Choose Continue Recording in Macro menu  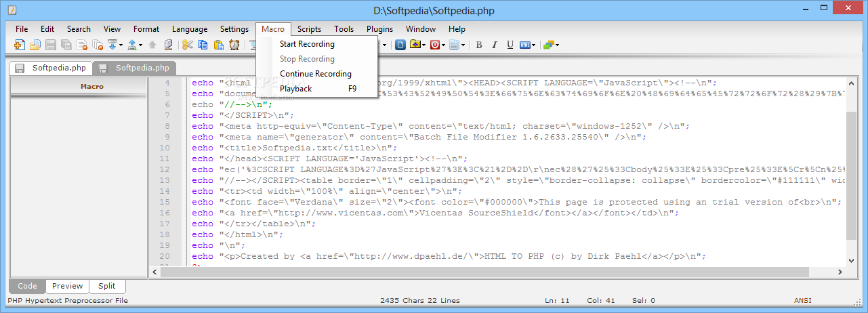[316, 74]
